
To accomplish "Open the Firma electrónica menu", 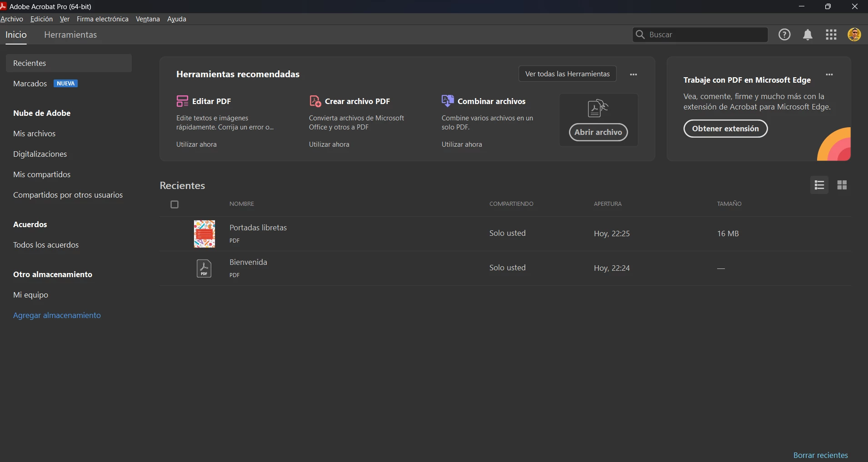I will point(103,19).
